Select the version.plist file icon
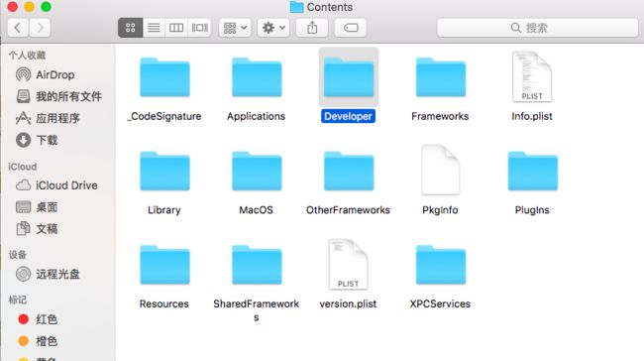 coord(349,265)
